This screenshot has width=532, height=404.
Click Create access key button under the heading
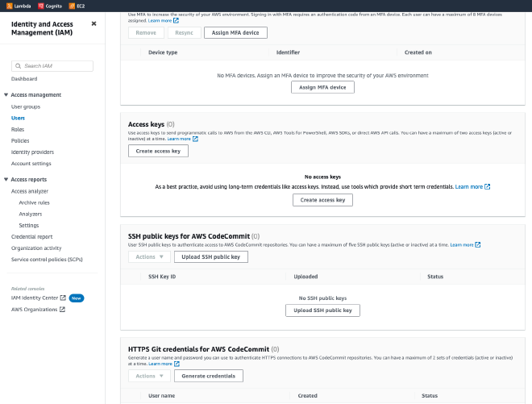pyautogui.click(x=159, y=151)
